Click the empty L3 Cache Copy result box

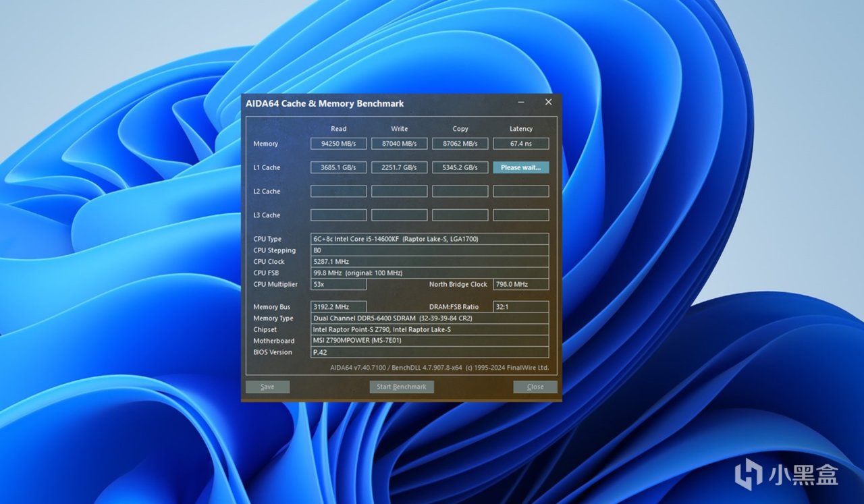click(460, 215)
